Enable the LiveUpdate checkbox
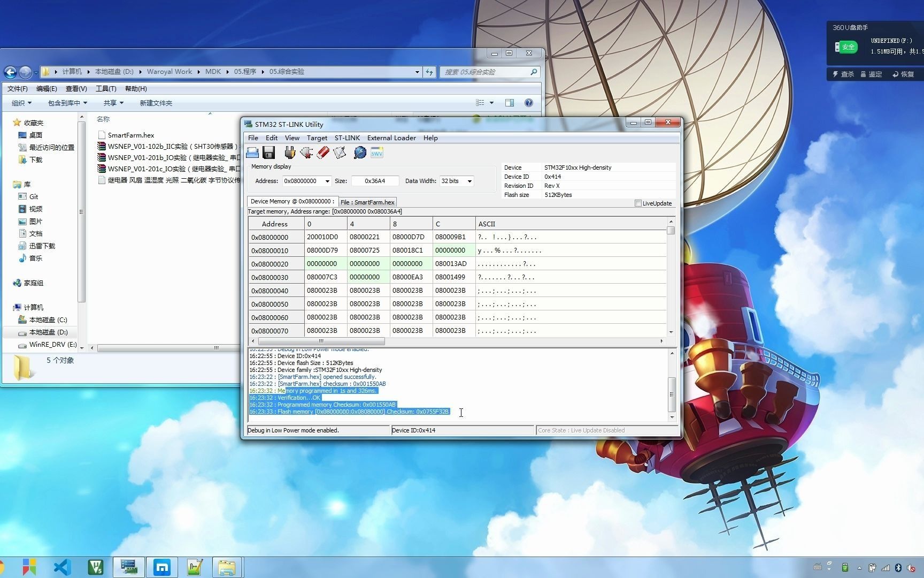The height and width of the screenshot is (578, 924). (x=638, y=203)
